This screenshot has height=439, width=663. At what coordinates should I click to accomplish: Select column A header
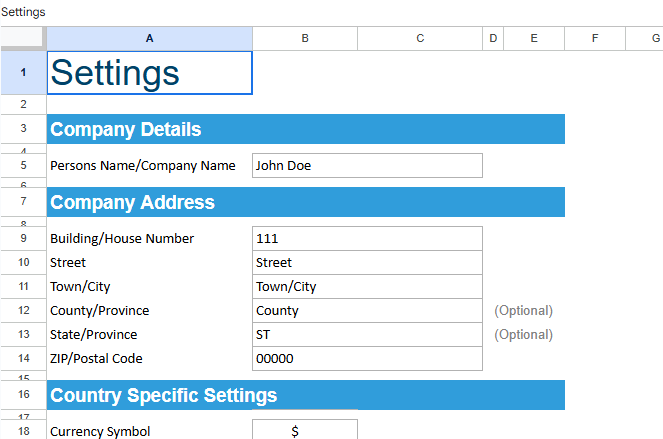tap(149, 38)
